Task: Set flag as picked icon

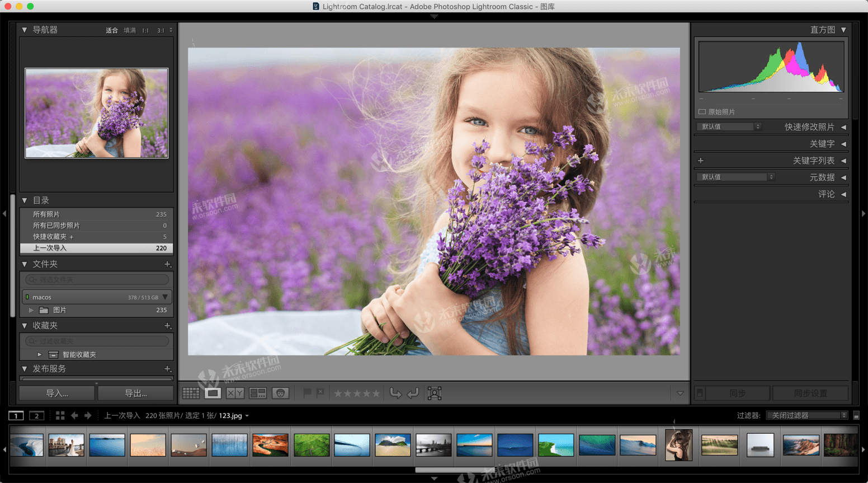Action: [x=307, y=393]
